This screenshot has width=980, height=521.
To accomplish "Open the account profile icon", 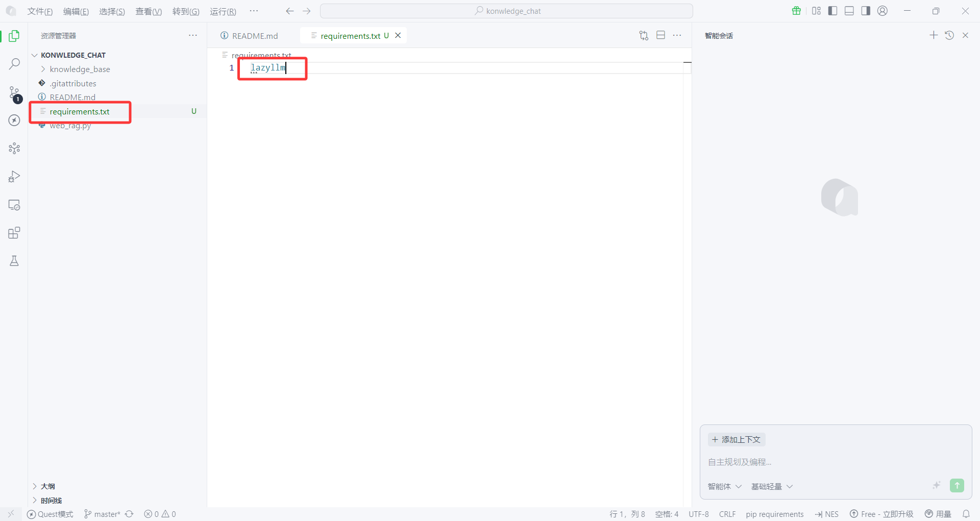I will [x=883, y=11].
